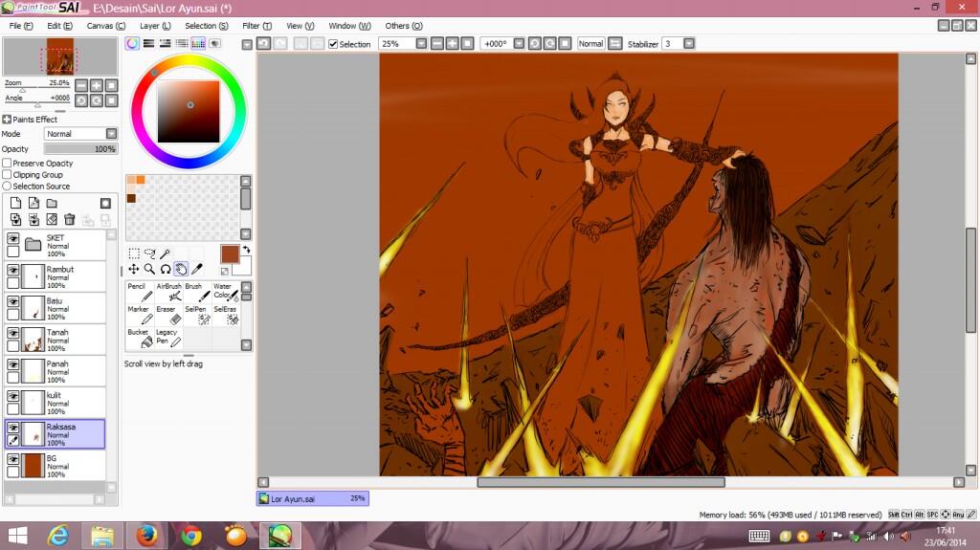This screenshot has height=550, width=980.
Task: Open the layer blending Mode dropdown
Action: 111,134
